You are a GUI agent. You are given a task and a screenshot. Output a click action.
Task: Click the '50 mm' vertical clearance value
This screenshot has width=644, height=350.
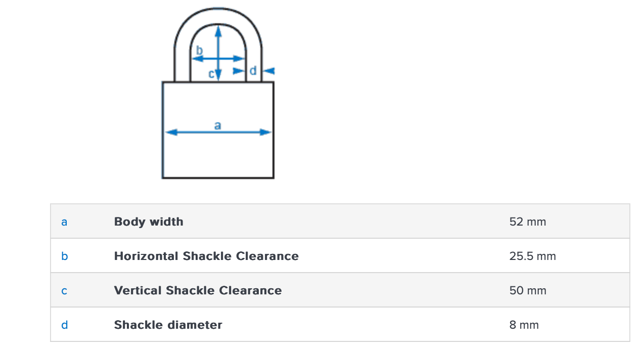(528, 290)
